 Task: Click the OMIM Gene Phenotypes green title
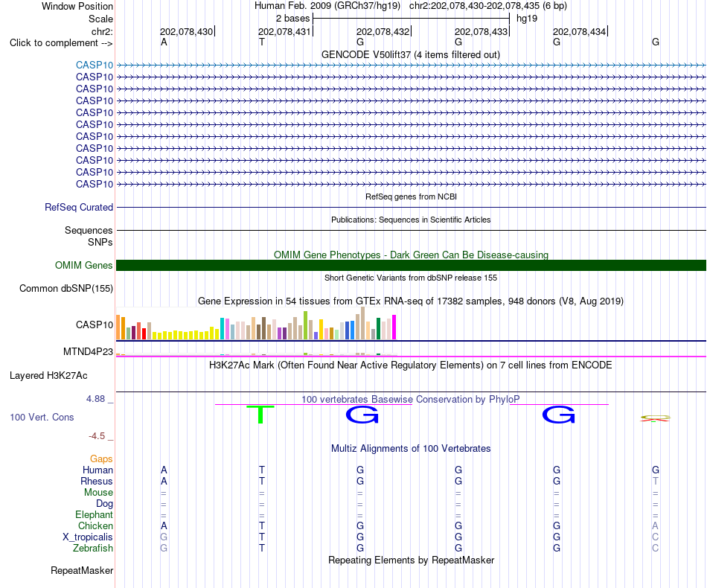[411, 255]
